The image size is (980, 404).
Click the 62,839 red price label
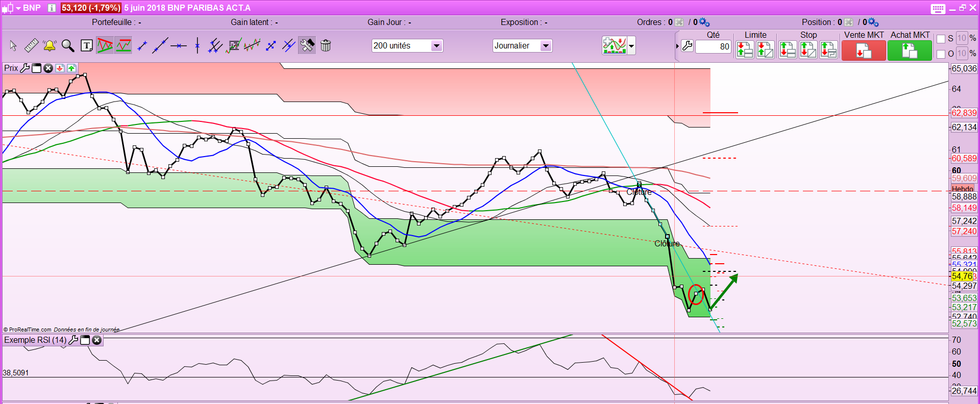[964, 113]
